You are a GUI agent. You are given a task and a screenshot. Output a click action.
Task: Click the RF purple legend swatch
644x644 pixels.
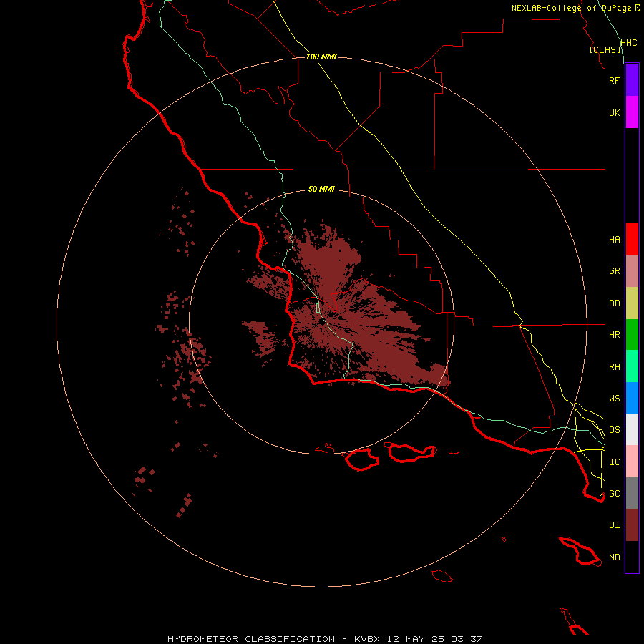[632, 80]
